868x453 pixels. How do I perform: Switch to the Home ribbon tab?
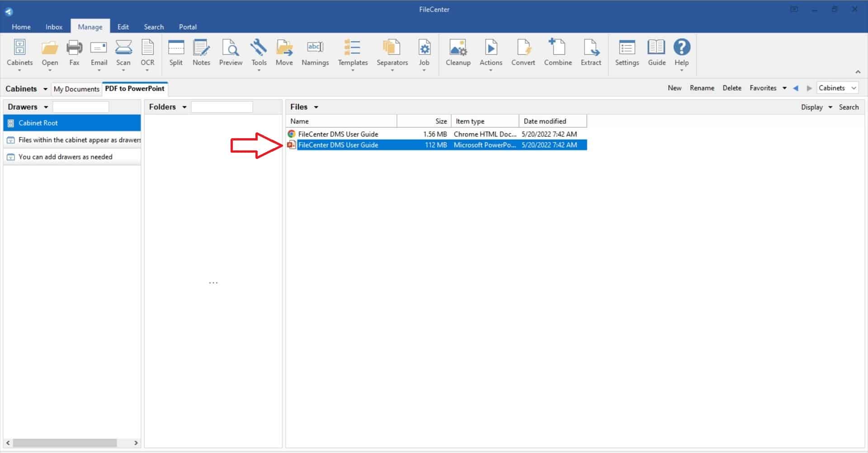(x=21, y=27)
